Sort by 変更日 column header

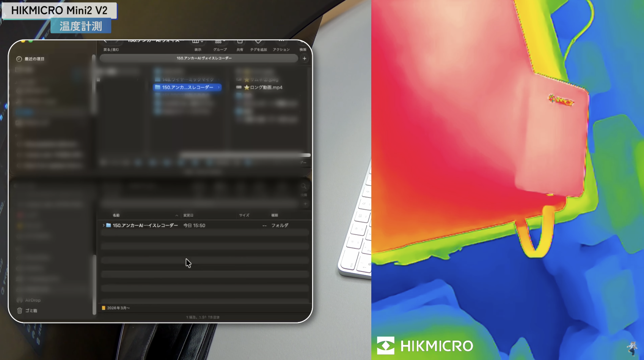(x=188, y=215)
